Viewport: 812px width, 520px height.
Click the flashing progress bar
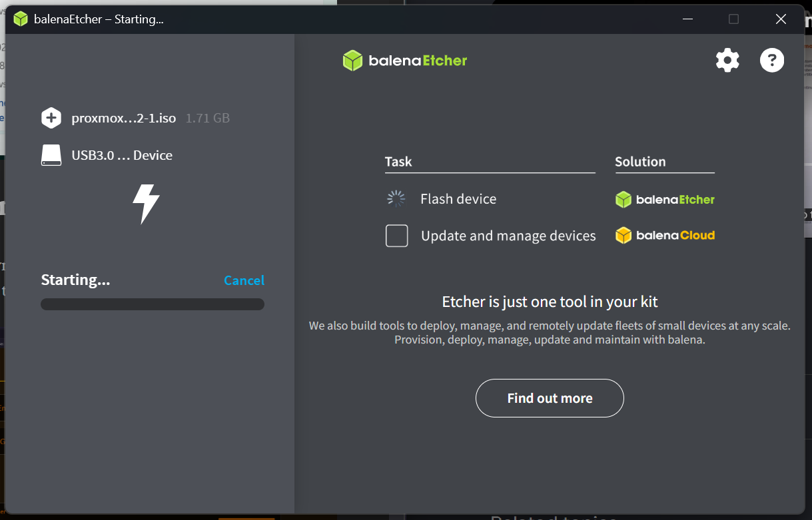(x=153, y=304)
